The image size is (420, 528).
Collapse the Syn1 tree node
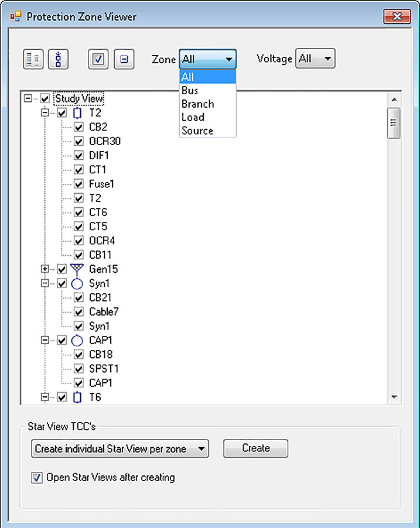pyautogui.click(x=45, y=283)
